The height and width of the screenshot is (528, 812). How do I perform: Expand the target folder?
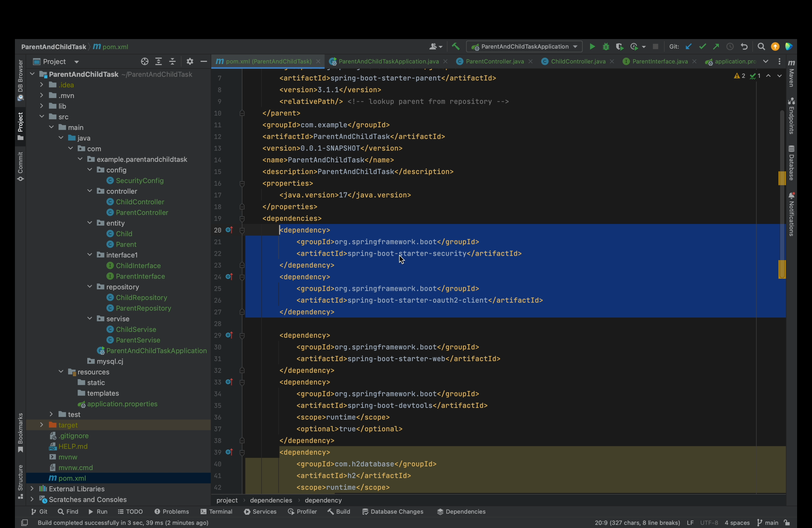[x=41, y=425]
